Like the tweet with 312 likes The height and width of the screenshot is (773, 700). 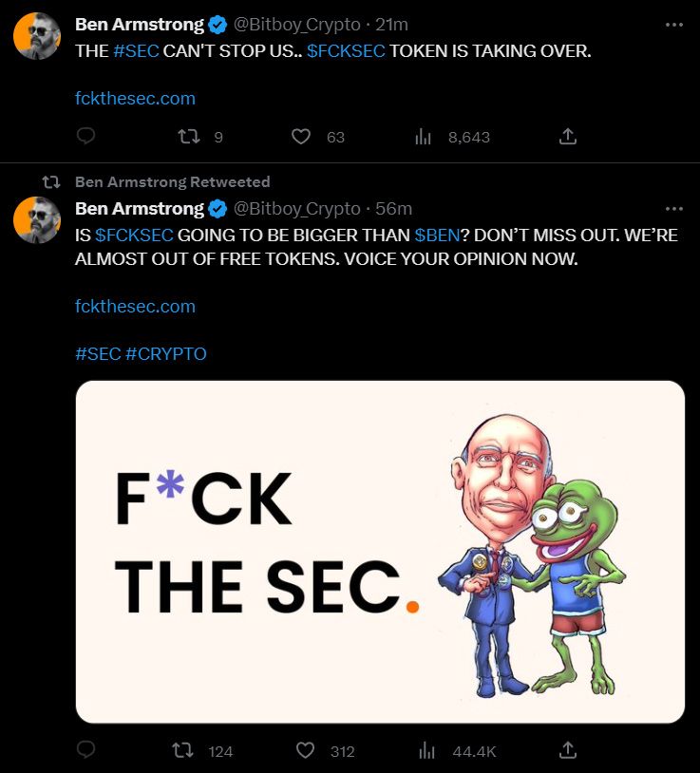coord(305,750)
